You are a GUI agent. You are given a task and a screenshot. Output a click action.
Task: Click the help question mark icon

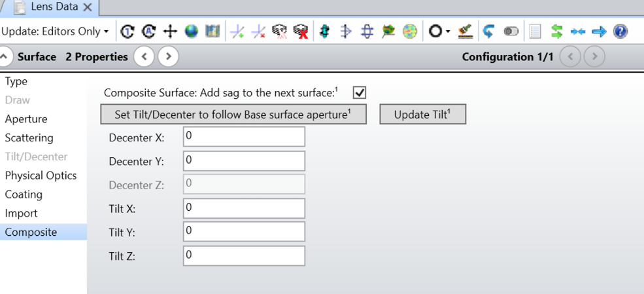coord(620,31)
